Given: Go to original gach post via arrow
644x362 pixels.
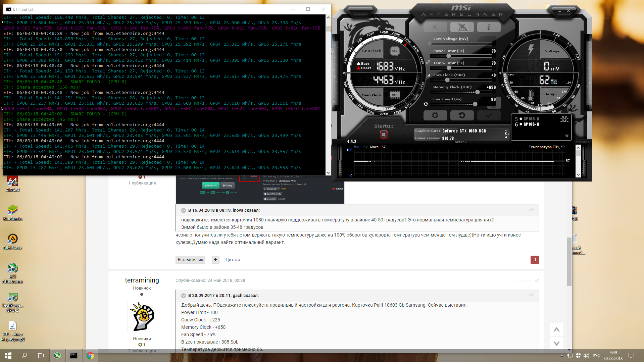Looking at the screenshot, I should point(531,295).
